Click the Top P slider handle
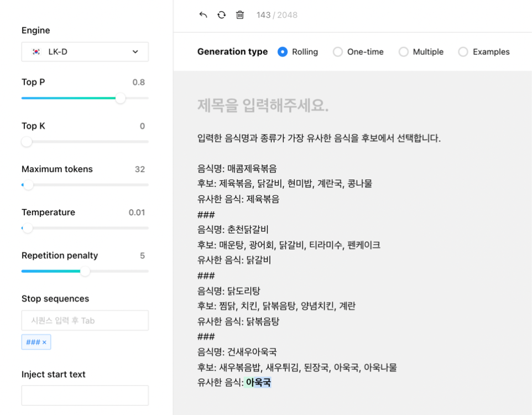Viewport: 532px width, 415px height. tap(120, 98)
